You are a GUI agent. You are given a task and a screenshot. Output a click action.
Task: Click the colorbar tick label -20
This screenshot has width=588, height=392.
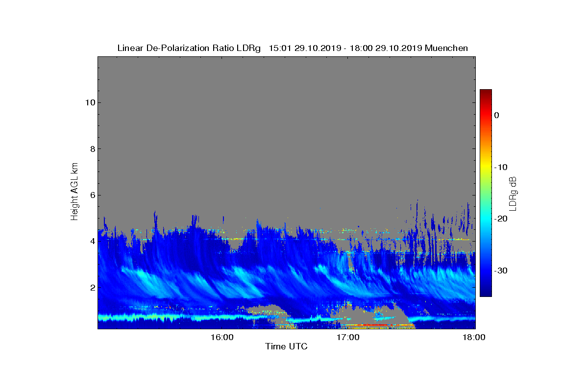tap(500, 219)
